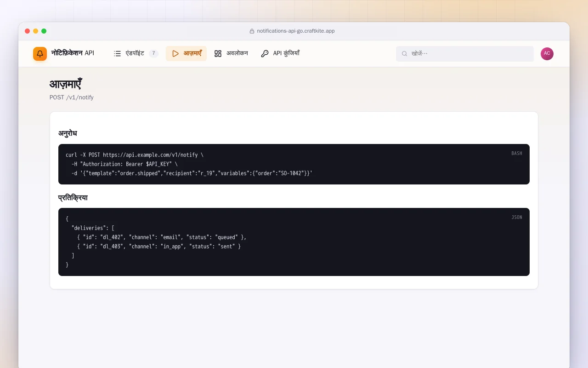Click the play icon beside आज़माएँ

coord(175,53)
